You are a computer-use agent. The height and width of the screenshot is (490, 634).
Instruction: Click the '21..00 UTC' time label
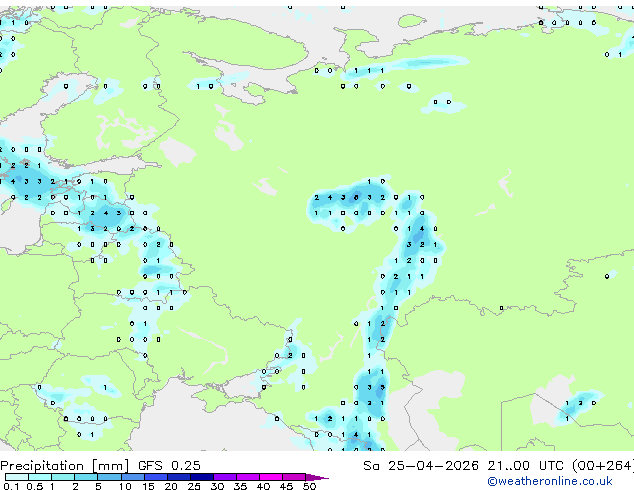click(x=525, y=466)
